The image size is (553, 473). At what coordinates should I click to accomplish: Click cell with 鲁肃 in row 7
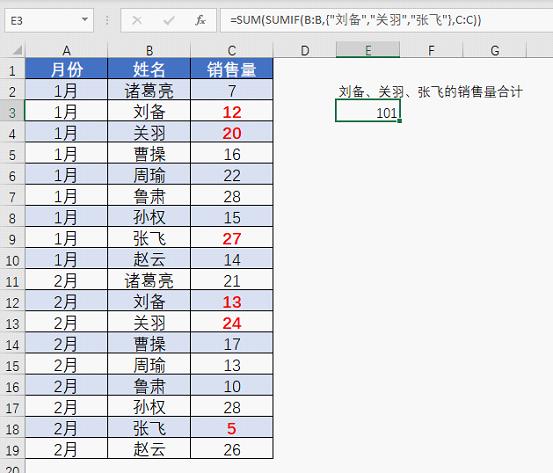[149, 195]
